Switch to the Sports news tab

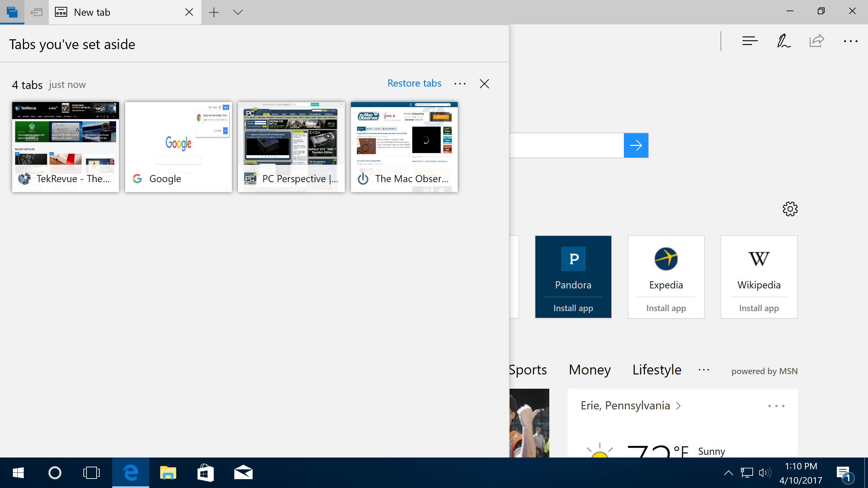(x=528, y=370)
